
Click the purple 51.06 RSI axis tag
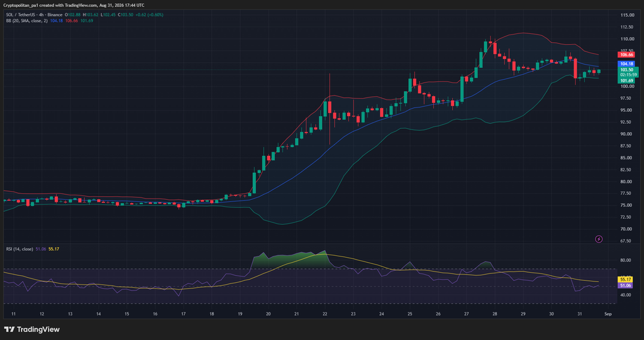[626, 285]
